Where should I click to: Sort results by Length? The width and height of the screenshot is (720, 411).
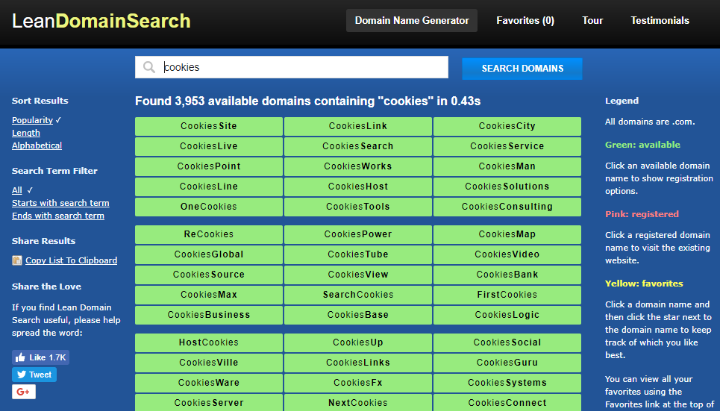26,133
